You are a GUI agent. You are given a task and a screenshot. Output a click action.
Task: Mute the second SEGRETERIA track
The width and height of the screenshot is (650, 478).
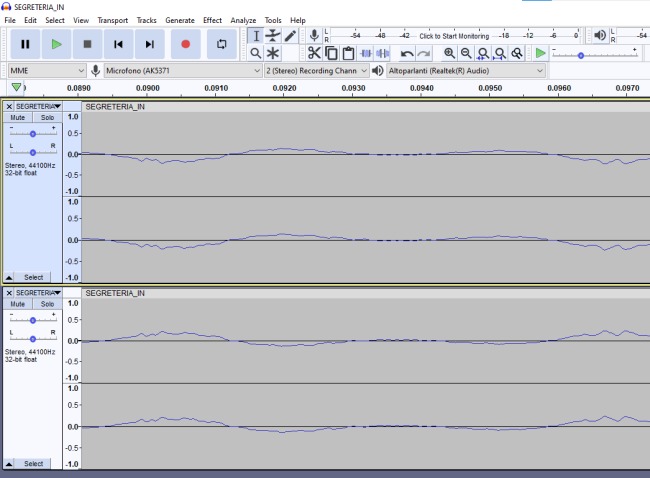tap(18, 304)
